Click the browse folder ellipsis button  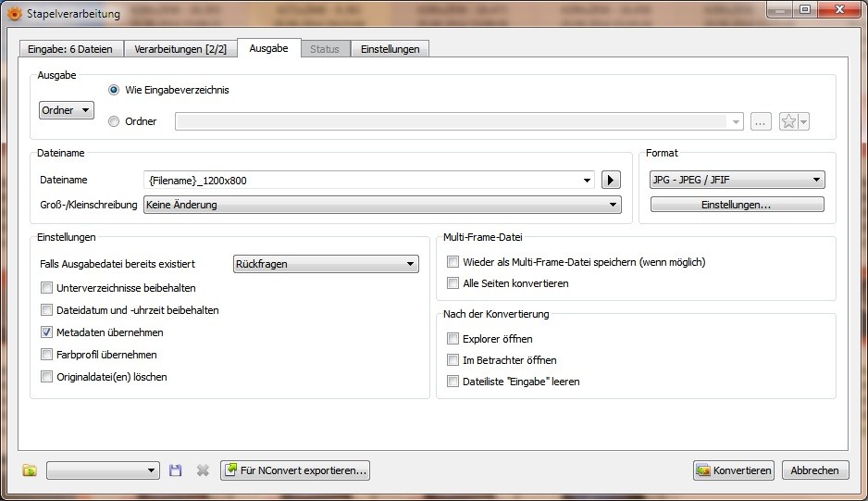click(761, 120)
